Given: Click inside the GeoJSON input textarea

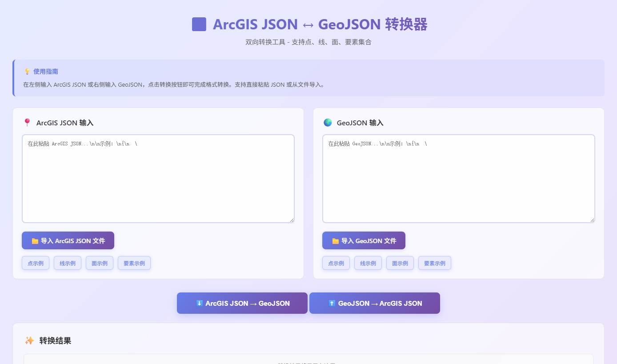Looking at the screenshot, I should pos(459,179).
